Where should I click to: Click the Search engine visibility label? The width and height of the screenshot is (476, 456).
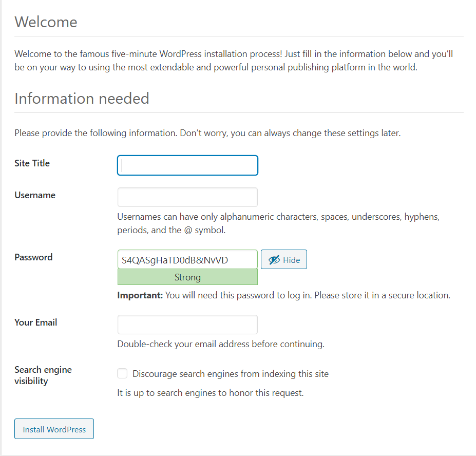[x=43, y=375]
